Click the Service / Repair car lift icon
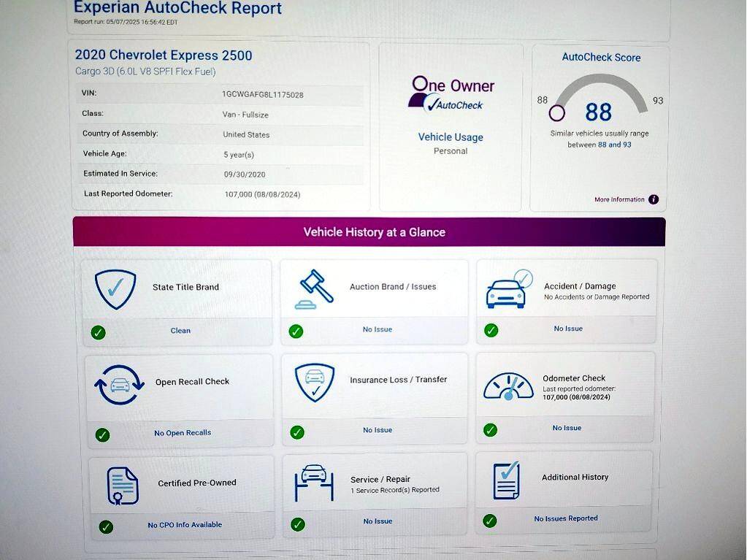 314,483
